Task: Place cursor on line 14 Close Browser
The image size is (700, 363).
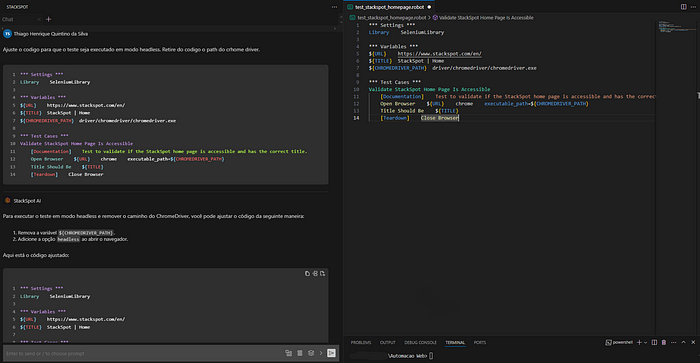Action: 439,118
